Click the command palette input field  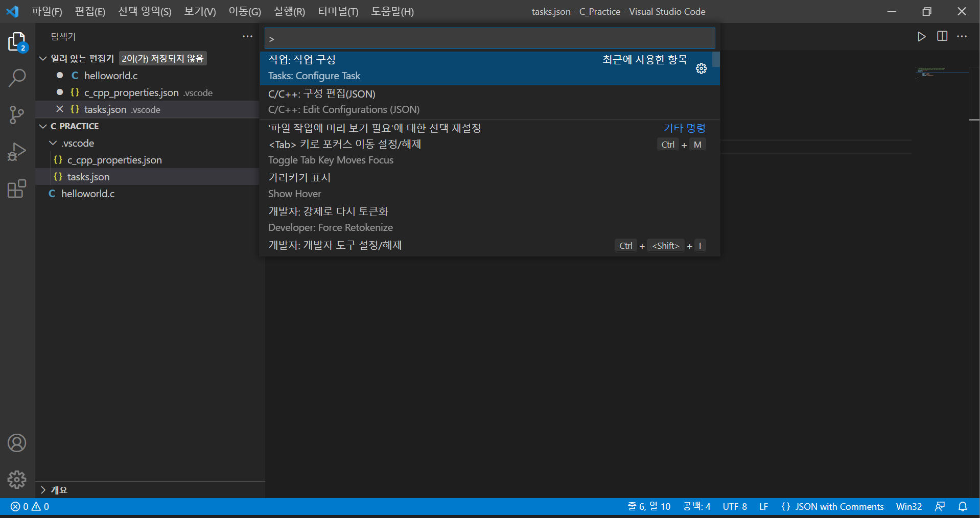[x=489, y=38]
